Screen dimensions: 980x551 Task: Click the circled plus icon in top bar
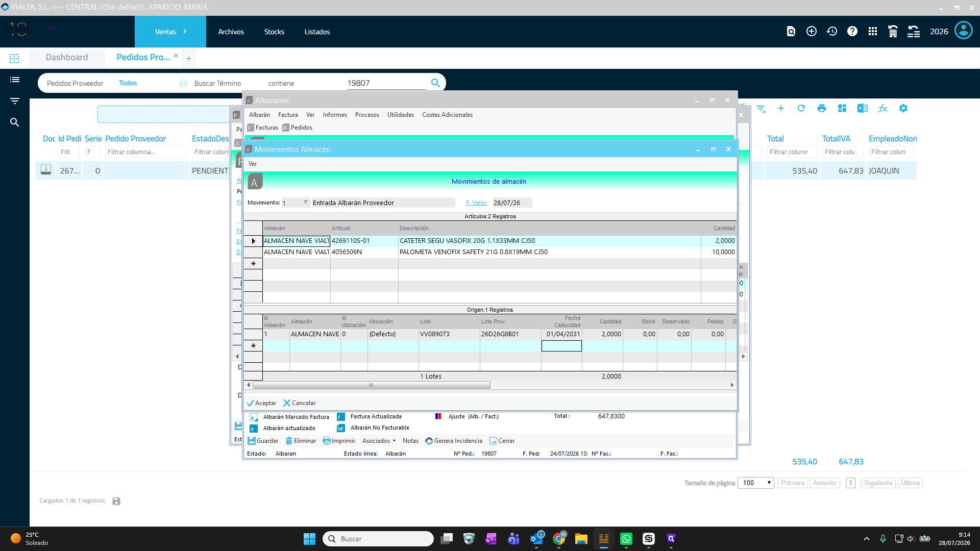(811, 32)
